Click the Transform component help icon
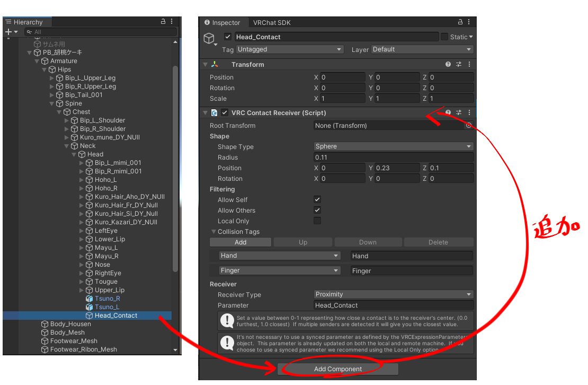Image resolution: width=588 pixels, height=385 pixels. click(448, 64)
